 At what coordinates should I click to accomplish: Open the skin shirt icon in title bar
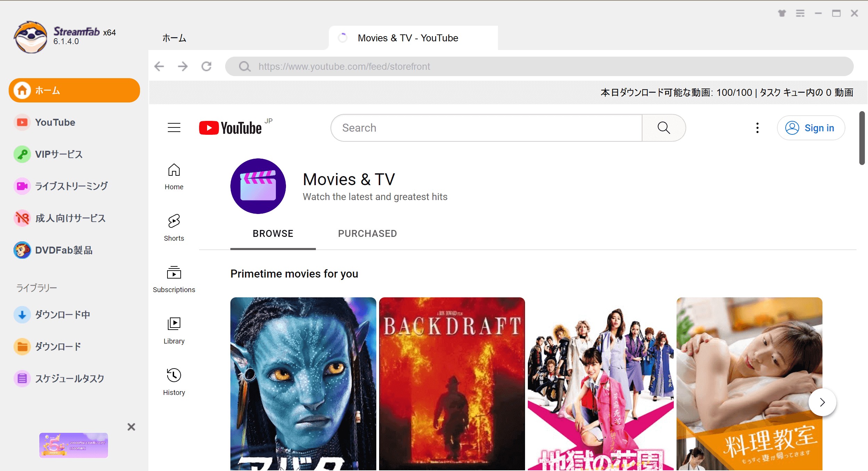[x=782, y=13]
